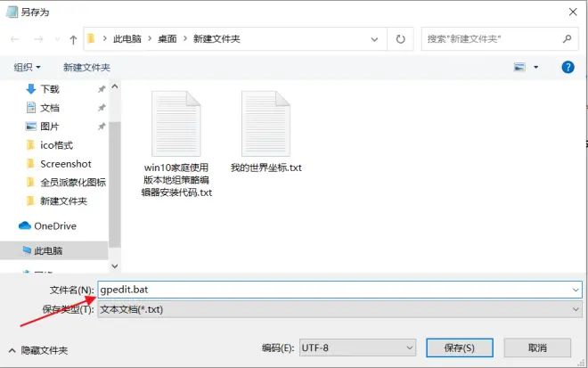Click 新建文件夹 in the toolbar

pyautogui.click(x=86, y=67)
